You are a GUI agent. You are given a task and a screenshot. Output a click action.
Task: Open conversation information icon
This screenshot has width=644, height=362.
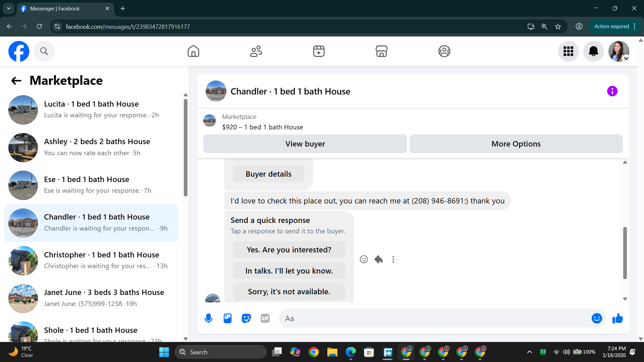[x=612, y=91]
